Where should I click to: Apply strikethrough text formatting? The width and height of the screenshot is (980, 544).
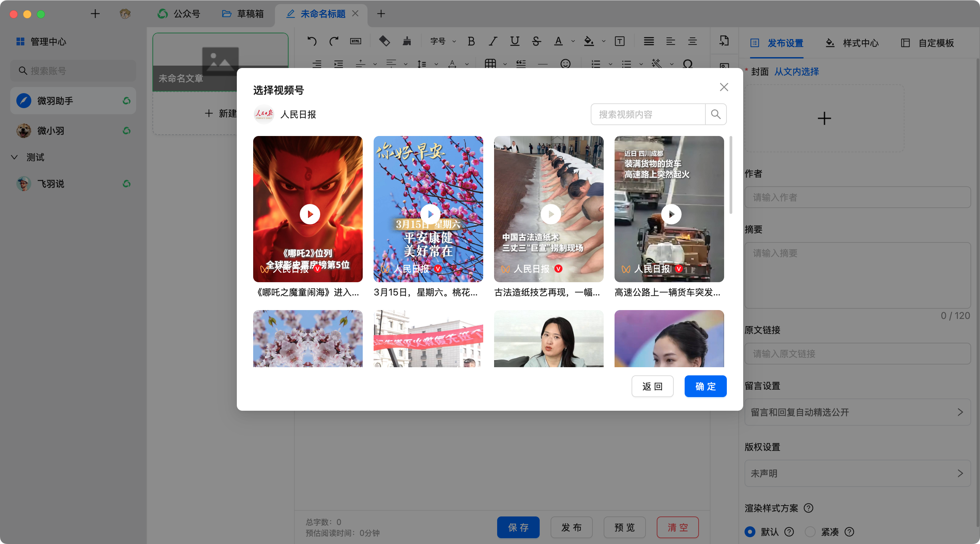click(536, 41)
